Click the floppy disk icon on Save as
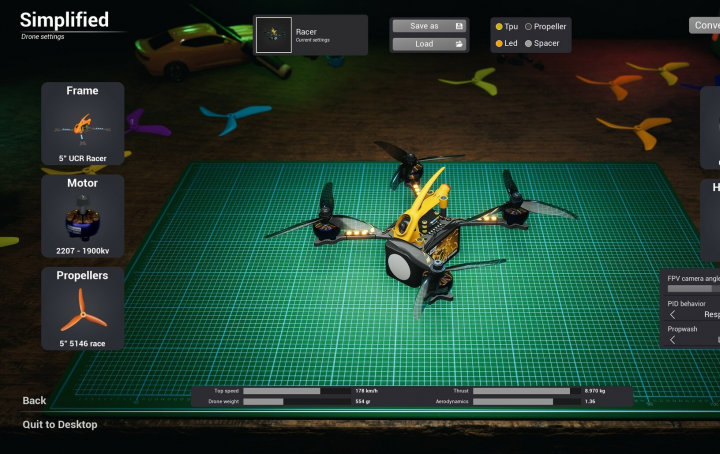The height and width of the screenshot is (454, 720). pos(459,26)
